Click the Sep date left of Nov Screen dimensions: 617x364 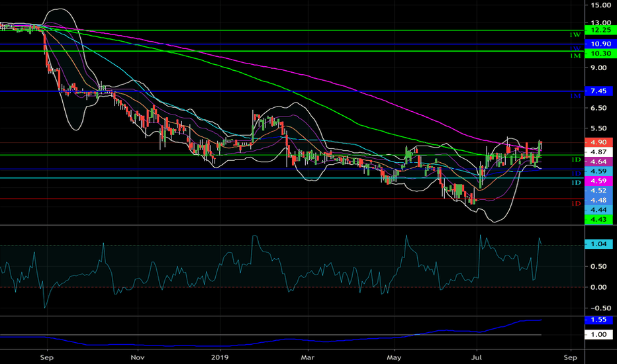(46, 357)
